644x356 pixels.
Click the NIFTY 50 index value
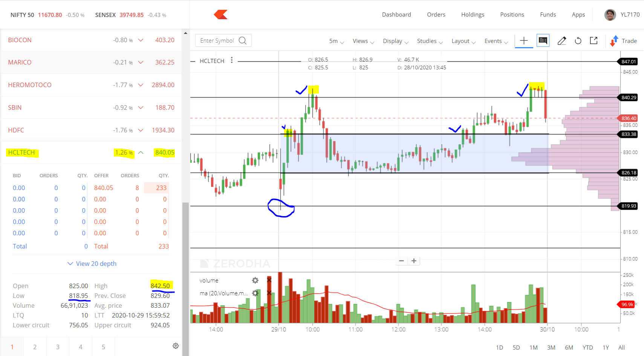pos(50,15)
